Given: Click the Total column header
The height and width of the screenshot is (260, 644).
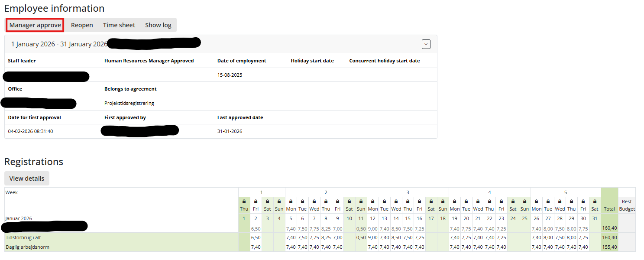Looking at the screenshot, I should tap(609, 209).
